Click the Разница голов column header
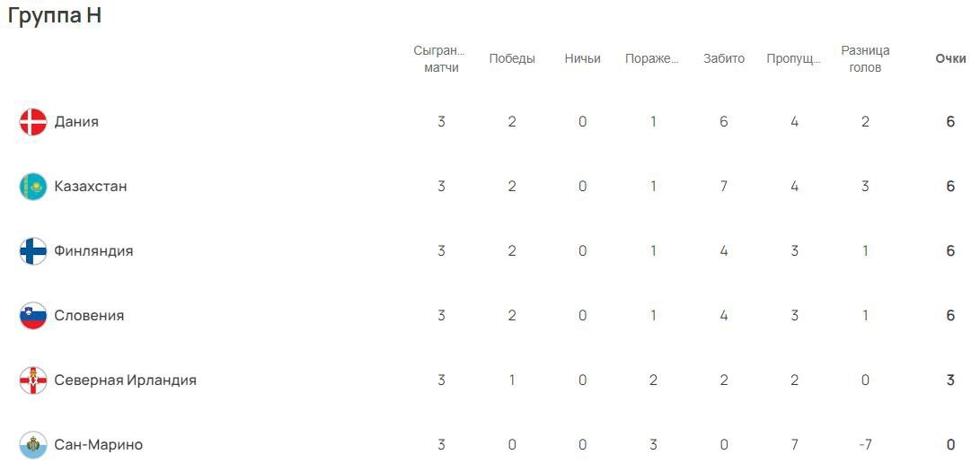 865,58
